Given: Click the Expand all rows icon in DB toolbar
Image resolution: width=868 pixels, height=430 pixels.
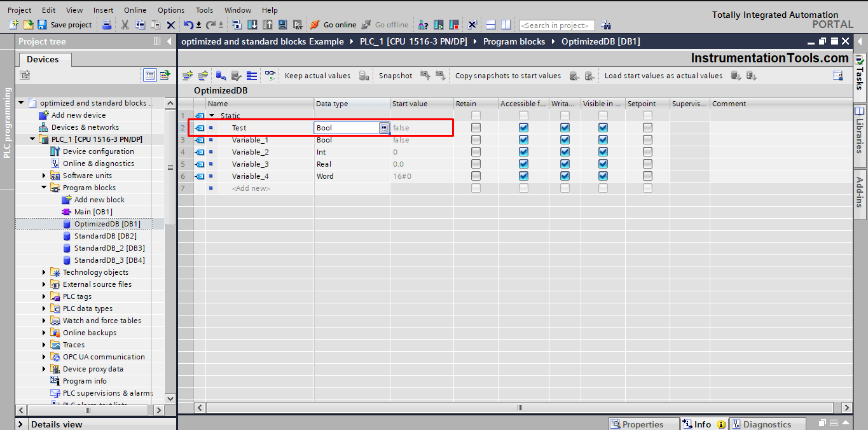Looking at the screenshot, I should tap(252, 76).
